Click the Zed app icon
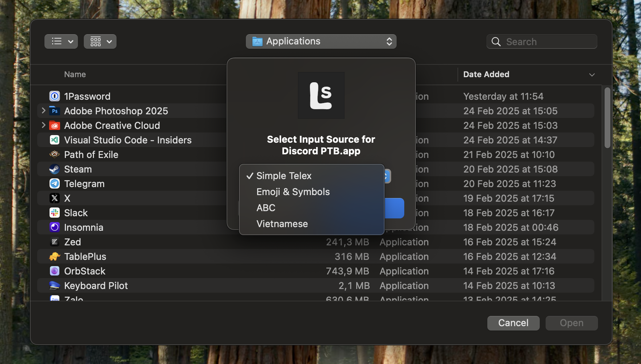641x364 pixels. (55, 242)
